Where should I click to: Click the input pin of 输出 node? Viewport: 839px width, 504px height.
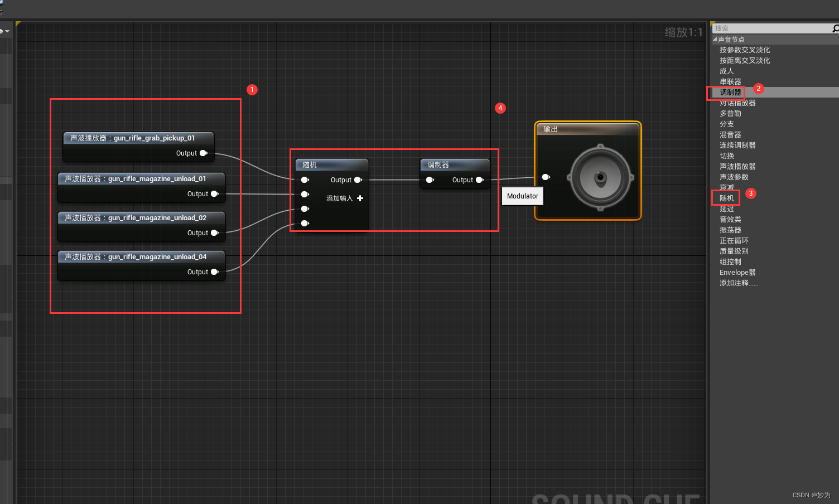pos(546,177)
